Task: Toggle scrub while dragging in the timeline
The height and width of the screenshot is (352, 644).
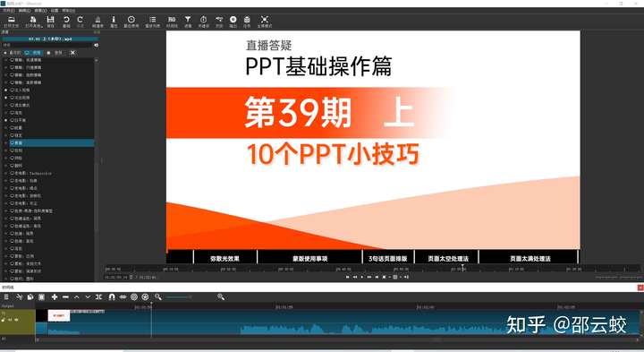Action: coord(123,296)
